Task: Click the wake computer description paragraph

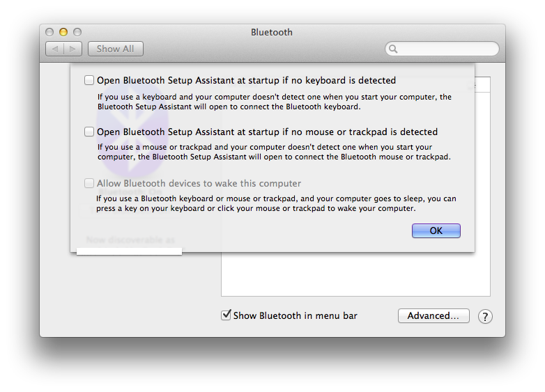Action: click(276, 203)
